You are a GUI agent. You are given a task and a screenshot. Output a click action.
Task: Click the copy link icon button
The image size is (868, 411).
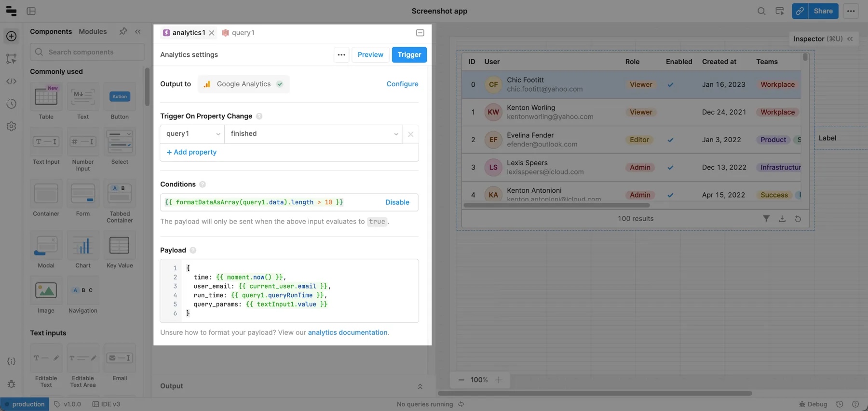(800, 11)
